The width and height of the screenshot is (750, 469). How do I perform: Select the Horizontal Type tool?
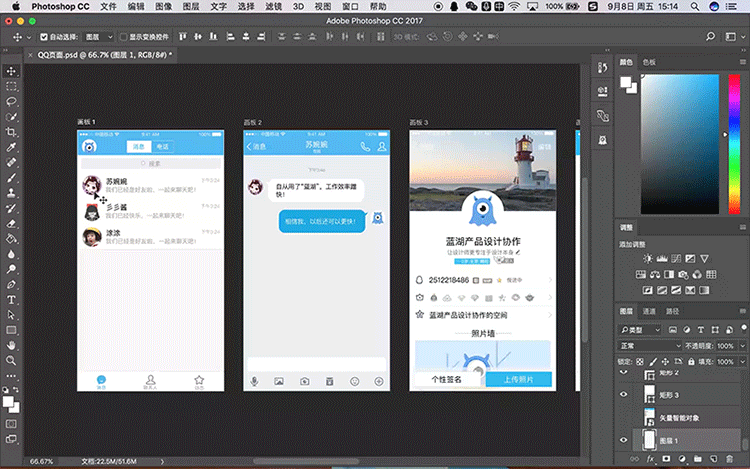[x=11, y=300]
